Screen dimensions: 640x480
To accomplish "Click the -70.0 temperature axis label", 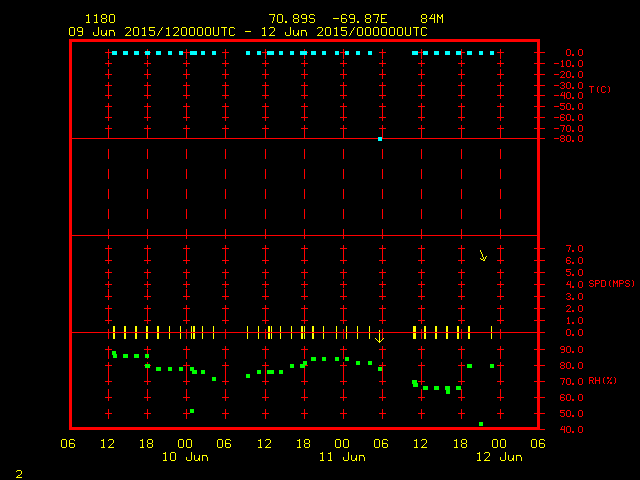I will [x=569, y=129].
